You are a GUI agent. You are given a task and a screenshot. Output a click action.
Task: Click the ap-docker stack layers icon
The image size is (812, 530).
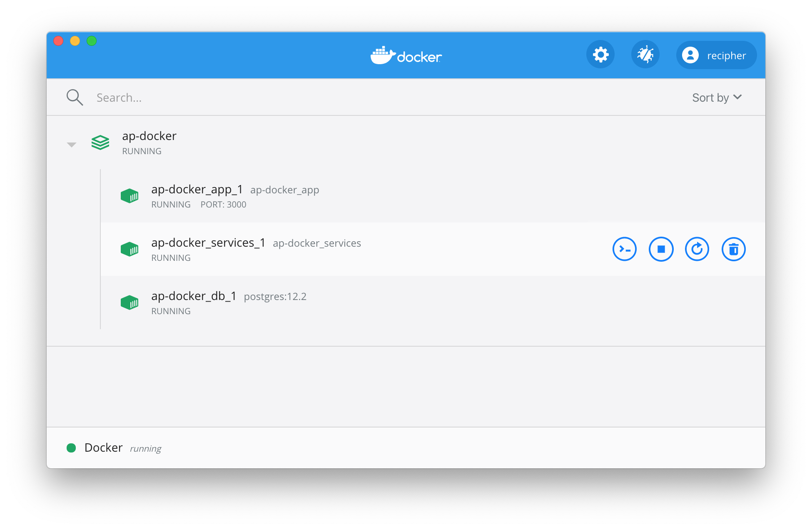(x=100, y=142)
